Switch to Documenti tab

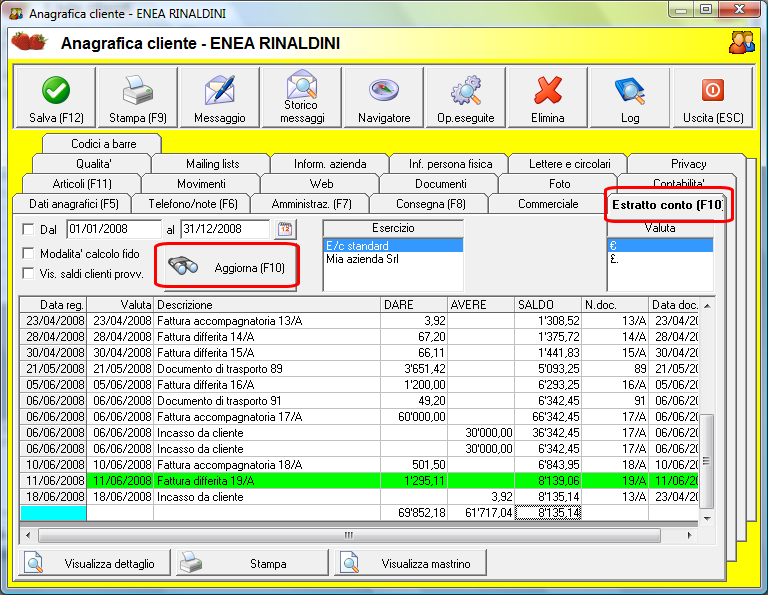[440, 184]
